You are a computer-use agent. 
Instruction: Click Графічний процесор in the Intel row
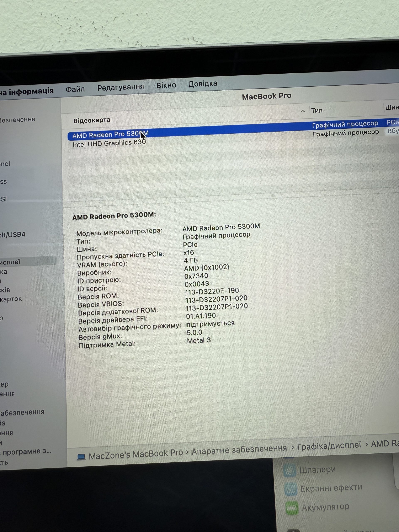click(x=346, y=133)
